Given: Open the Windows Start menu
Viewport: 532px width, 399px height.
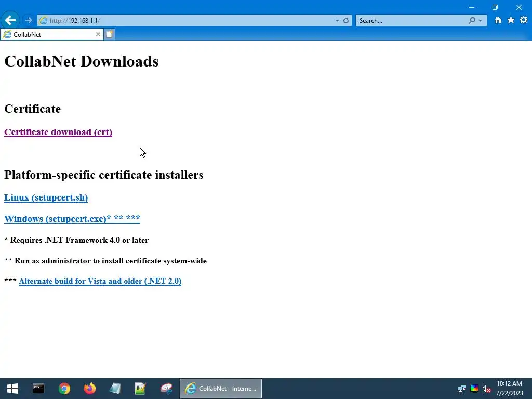Looking at the screenshot, I should point(12,389).
